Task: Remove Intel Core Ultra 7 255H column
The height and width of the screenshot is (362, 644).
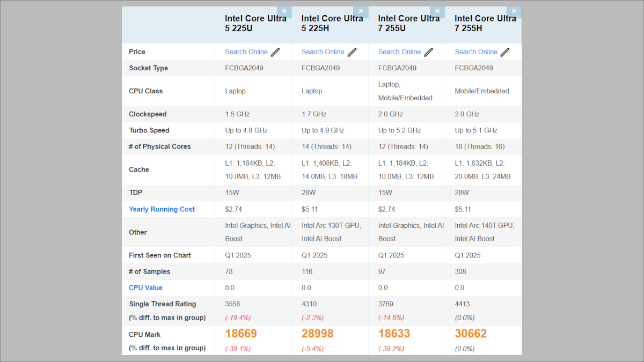Action: point(514,11)
